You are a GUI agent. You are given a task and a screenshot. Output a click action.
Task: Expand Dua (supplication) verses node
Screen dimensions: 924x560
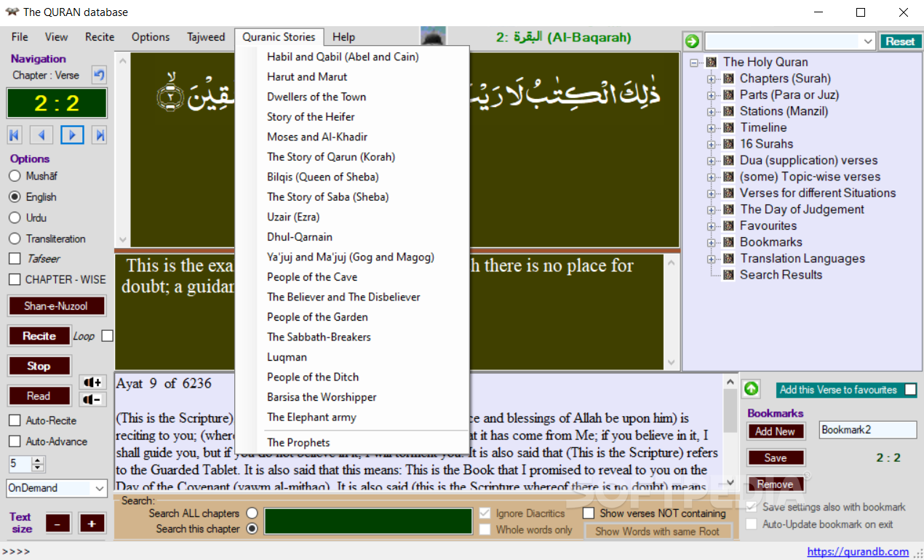click(x=712, y=161)
